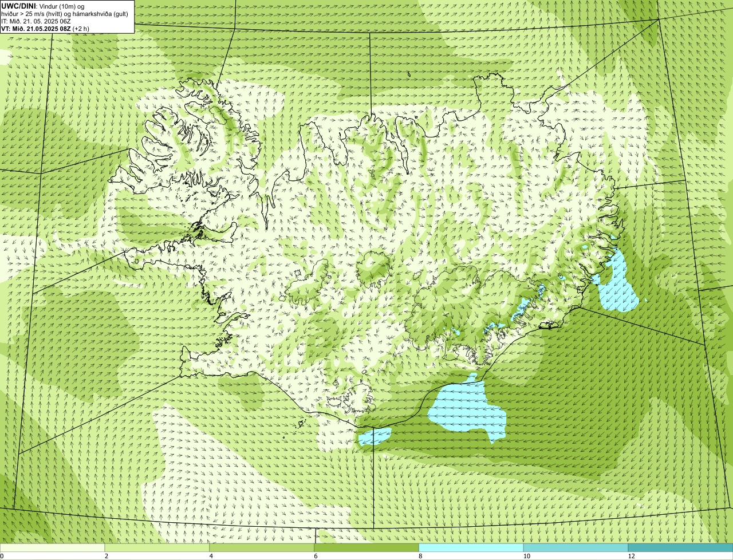Pick the colour bar segment between 4 and 6
The width and height of the screenshot is (733, 560).
(x=262, y=547)
